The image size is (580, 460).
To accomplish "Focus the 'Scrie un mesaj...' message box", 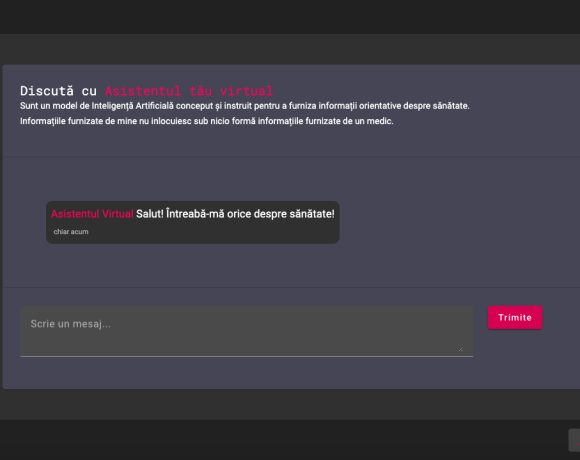I will tap(246, 331).
